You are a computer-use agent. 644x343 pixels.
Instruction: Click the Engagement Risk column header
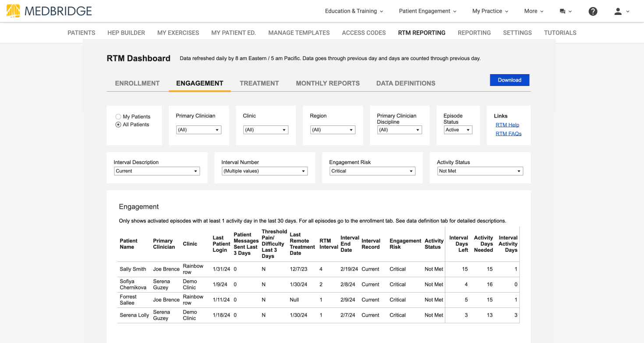coord(405,244)
